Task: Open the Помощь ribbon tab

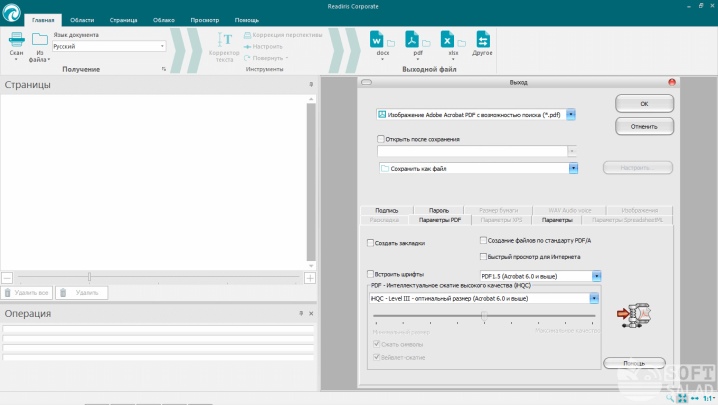Action: coord(247,20)
